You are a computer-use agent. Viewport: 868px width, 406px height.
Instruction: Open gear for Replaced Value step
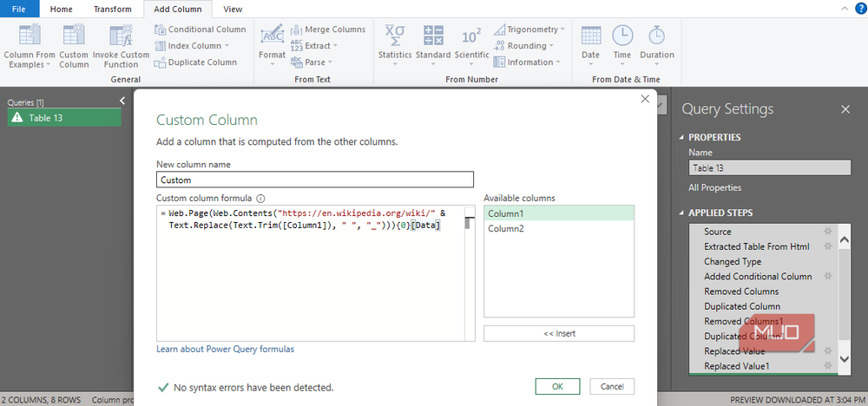828,350
